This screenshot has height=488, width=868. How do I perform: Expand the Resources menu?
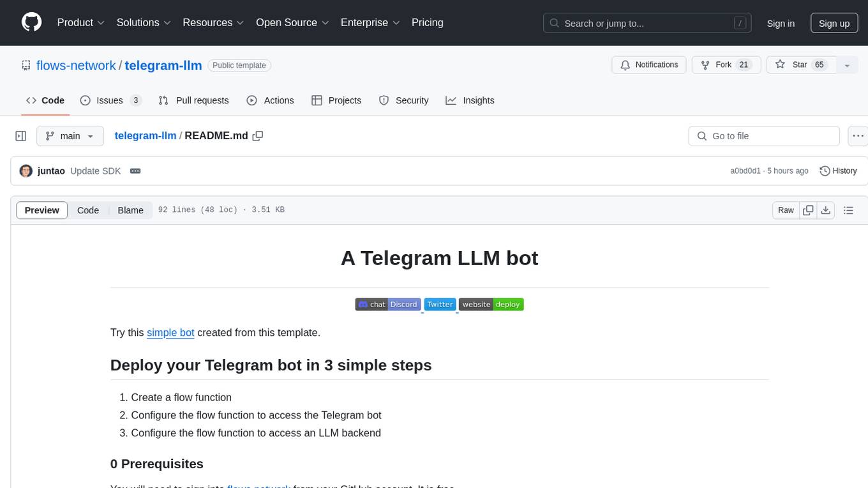214,22
